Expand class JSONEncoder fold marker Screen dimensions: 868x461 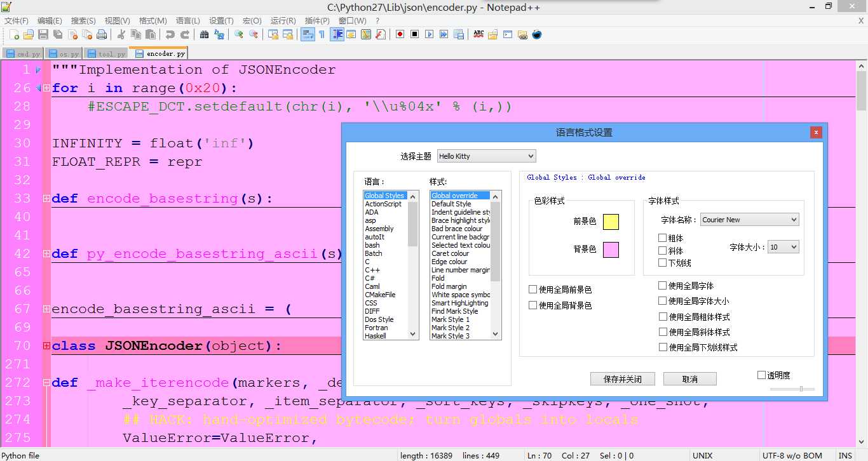pos(46,346)
